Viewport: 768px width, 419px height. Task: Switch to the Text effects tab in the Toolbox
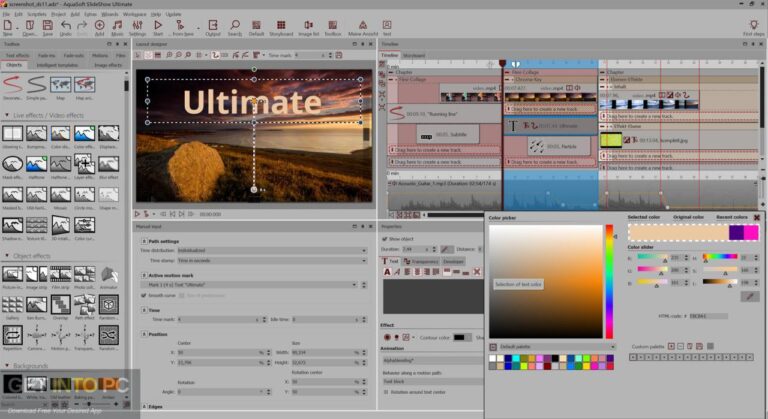coord(17,55)
